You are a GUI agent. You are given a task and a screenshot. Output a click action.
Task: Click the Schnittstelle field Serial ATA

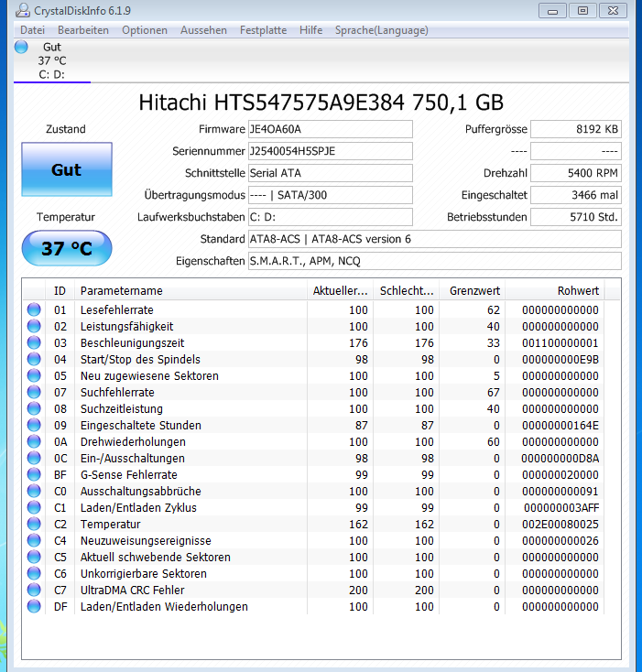pos(331,173)
